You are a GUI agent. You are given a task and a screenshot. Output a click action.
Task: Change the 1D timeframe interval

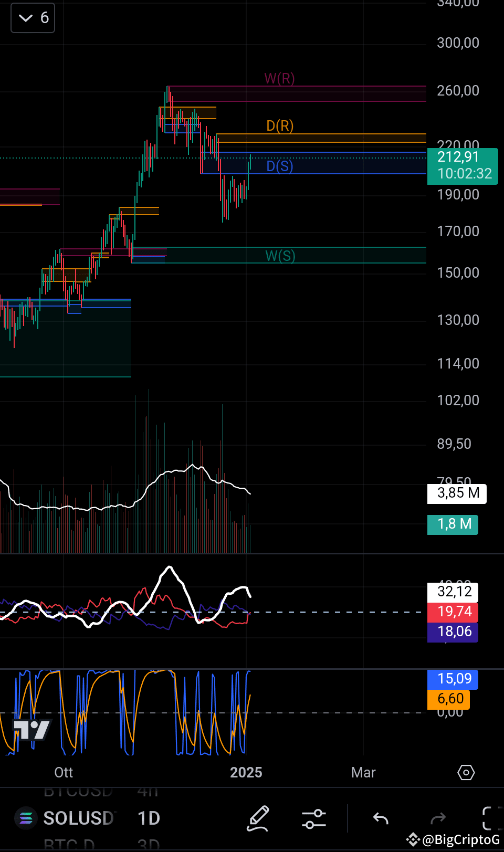[149, 818]
